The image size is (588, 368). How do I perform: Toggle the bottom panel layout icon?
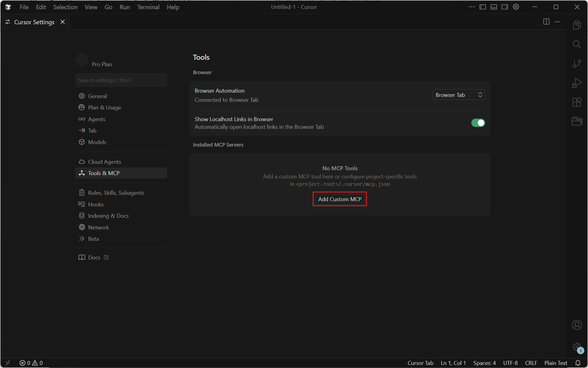(494, 7)
